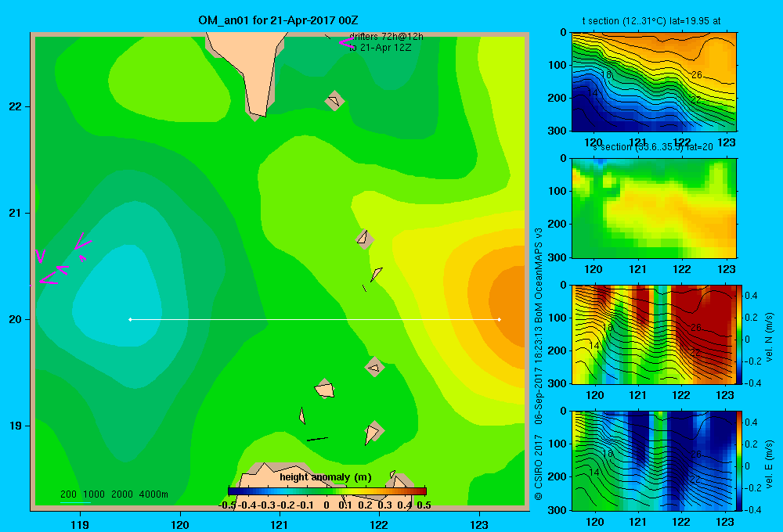This screenshot has height=532, width=783.
Task: Click the '-0.5' tick on the height anomaly colorbar
Action: click(x=227, y=505)
